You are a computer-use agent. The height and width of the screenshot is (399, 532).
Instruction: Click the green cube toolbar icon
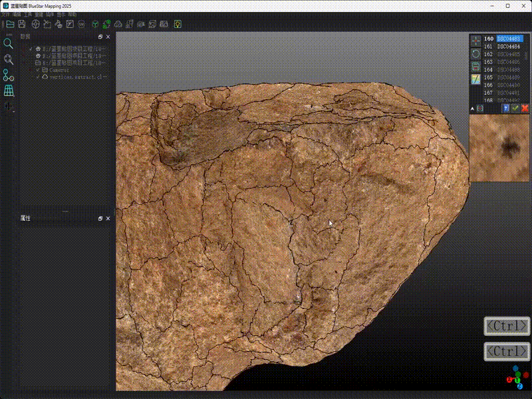point(95,24)
